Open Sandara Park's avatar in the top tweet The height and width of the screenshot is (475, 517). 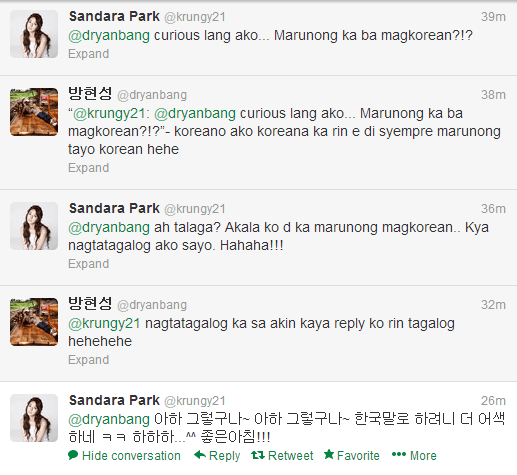34,34
